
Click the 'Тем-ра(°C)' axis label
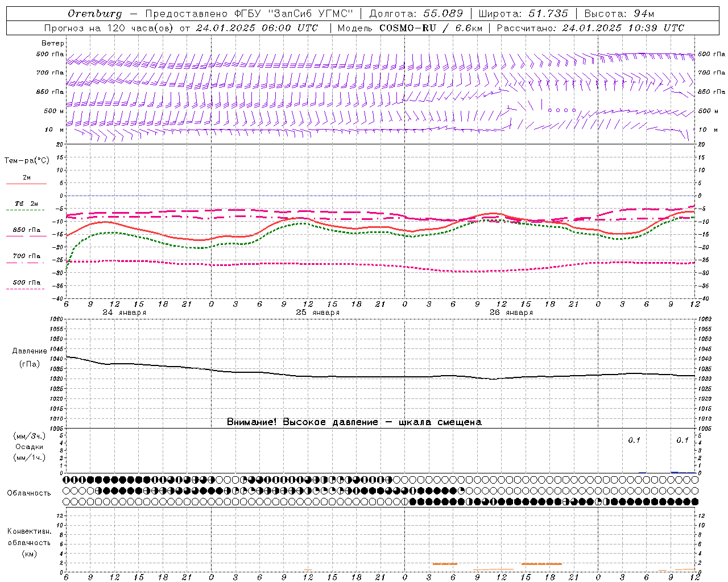27,161
